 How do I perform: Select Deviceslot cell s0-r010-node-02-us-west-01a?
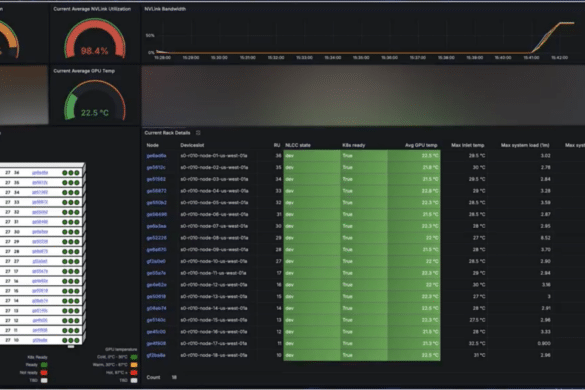[x=214, y=167]
